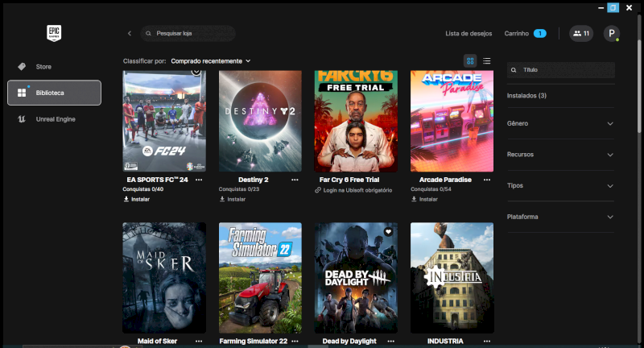Click the search magnifier in the store search bar
This screenshot has width=644, height=348.
[148, 33]
